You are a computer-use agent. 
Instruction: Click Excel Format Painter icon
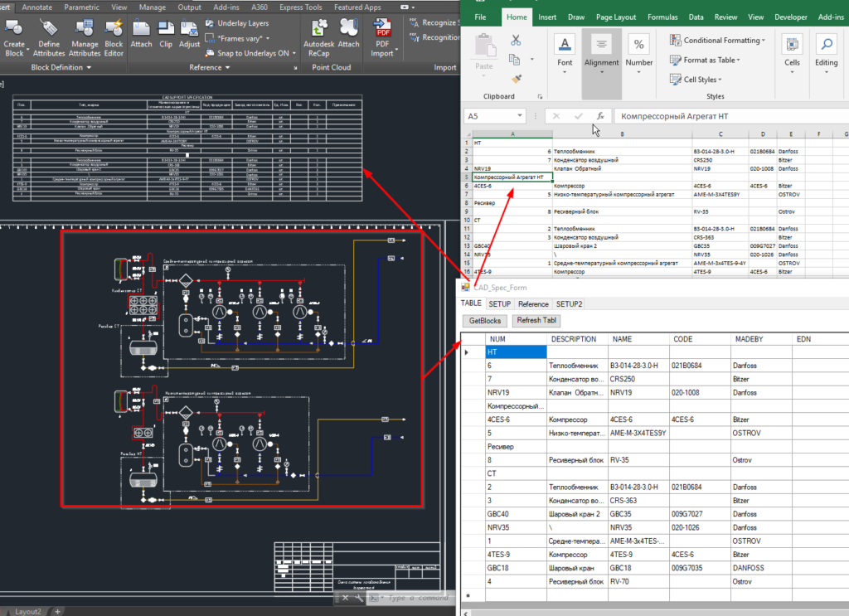point(517,79)
